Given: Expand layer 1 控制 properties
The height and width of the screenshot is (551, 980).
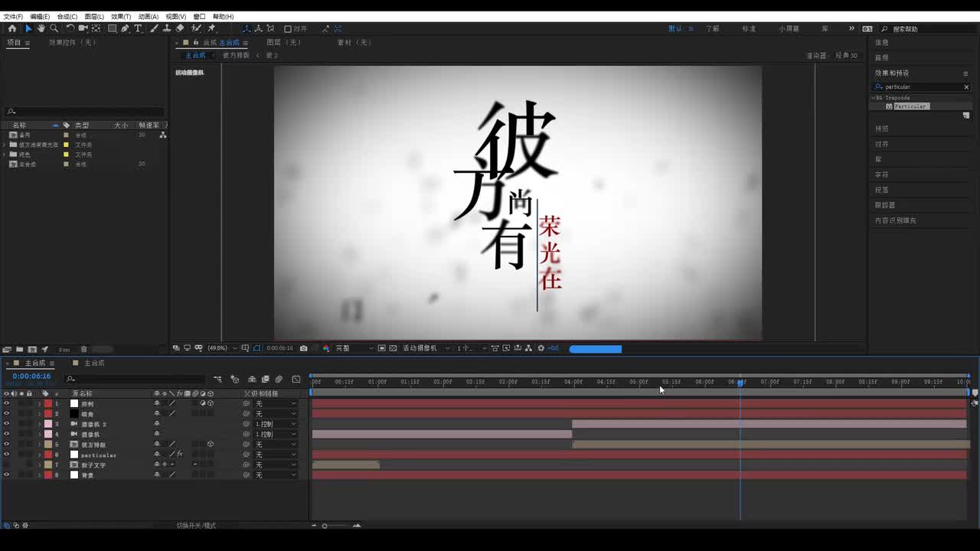Looking at the screenshot, I should (x=40, y=403).
